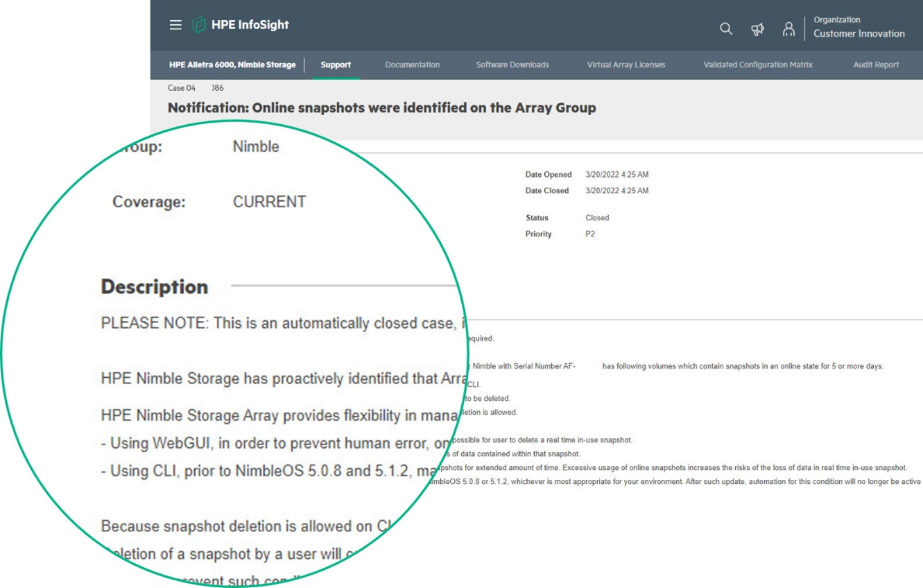This screenshot has height=588, width=923.
Task: Open the hamburger navigation menu
Action: tap(175, 25)
